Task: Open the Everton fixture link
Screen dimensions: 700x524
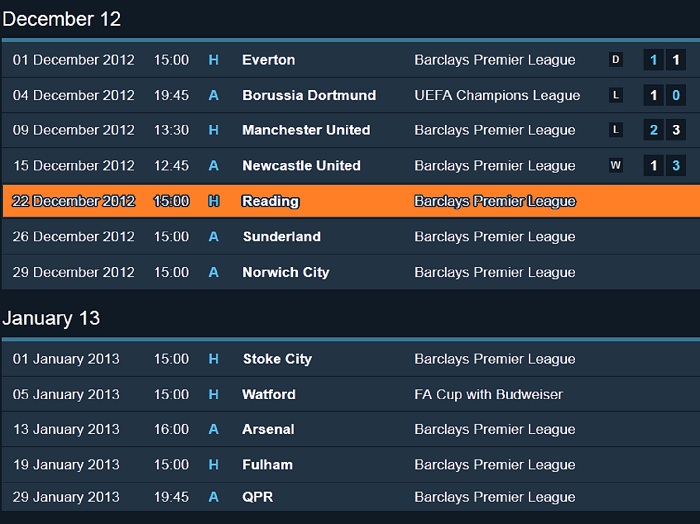Action: [x=268, y=60]
